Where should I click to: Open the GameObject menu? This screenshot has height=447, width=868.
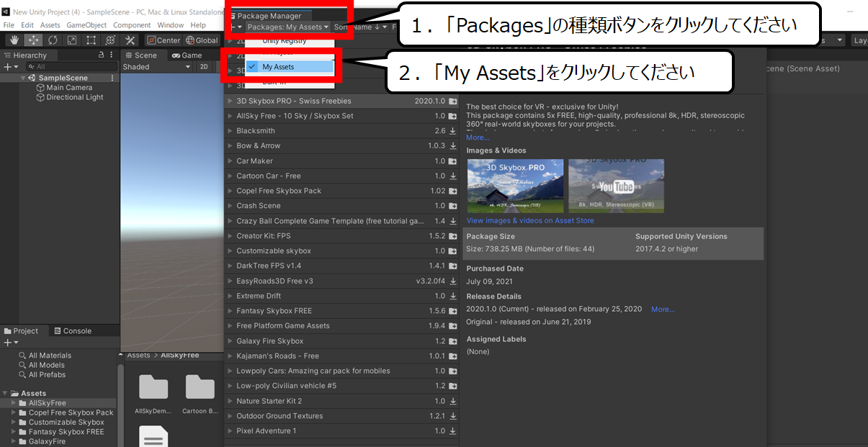86,25
